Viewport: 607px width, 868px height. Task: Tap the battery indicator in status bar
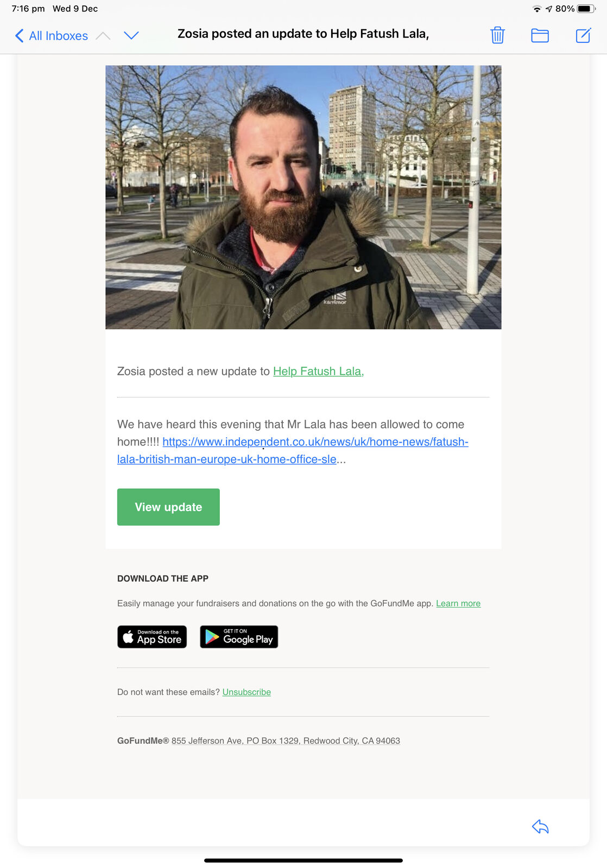(x=585, y=9)
